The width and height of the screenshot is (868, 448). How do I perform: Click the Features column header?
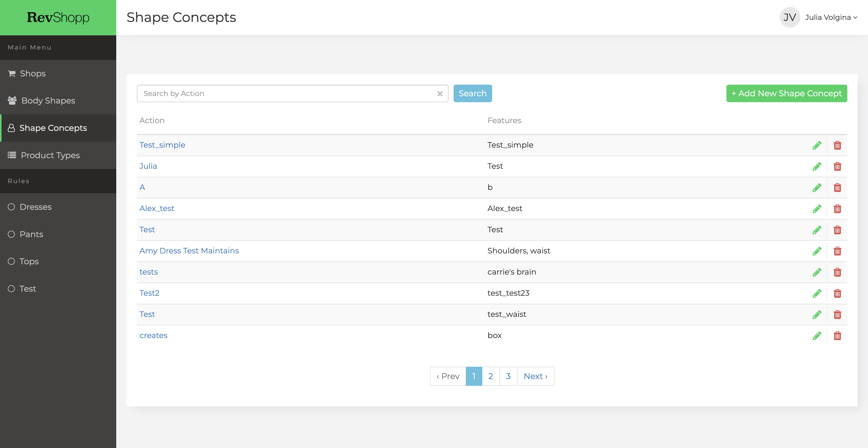(x=504, y=121)
